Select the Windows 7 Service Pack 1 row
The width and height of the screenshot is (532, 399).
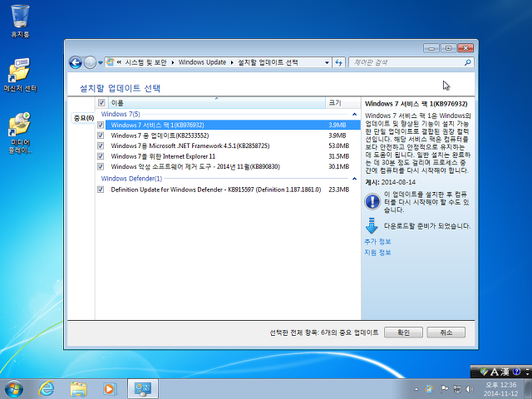[233, 126]
